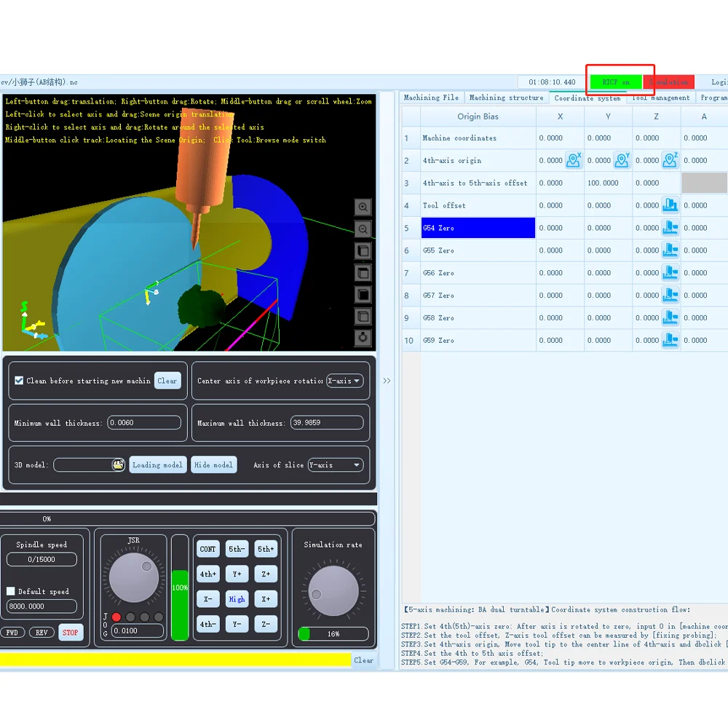Viewport: 728px width, 728px height.
Task: Uncheck Clean before starting new machining
Action: click(19, 380)
